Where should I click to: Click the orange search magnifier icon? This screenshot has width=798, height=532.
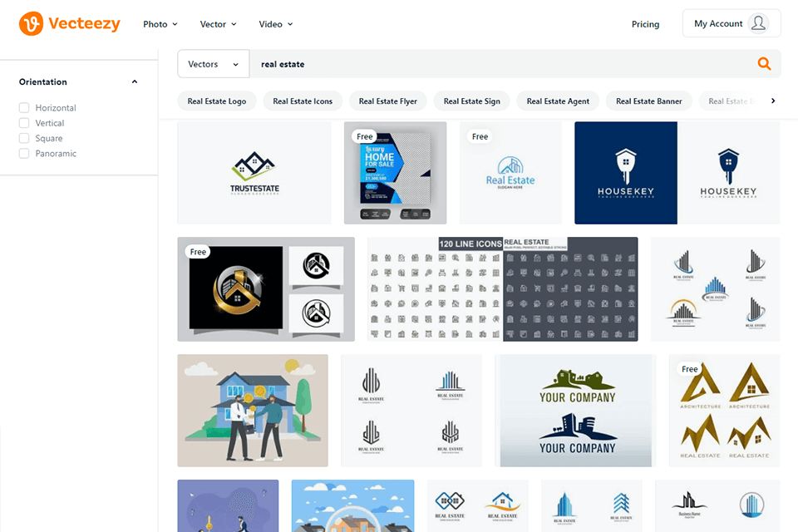[764, 64]
